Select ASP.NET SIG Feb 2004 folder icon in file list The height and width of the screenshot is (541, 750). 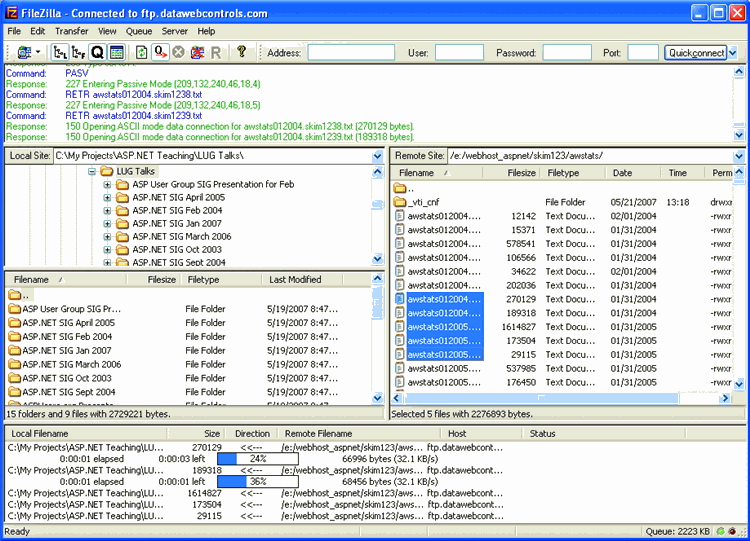coord(15,336)
